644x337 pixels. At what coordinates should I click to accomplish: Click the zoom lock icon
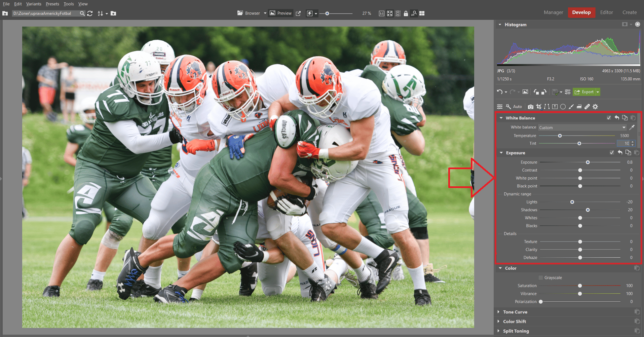point(406,13)
